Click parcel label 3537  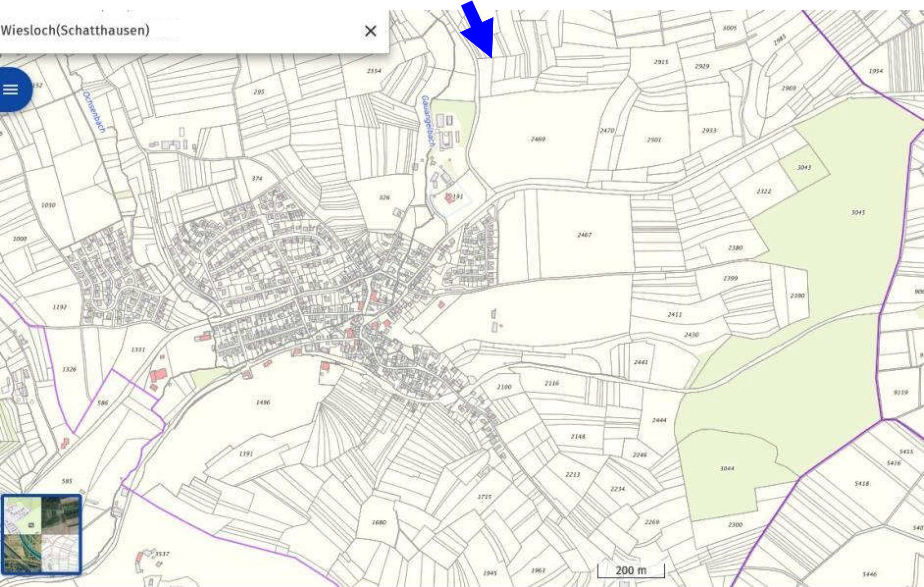tap(162, 553)
